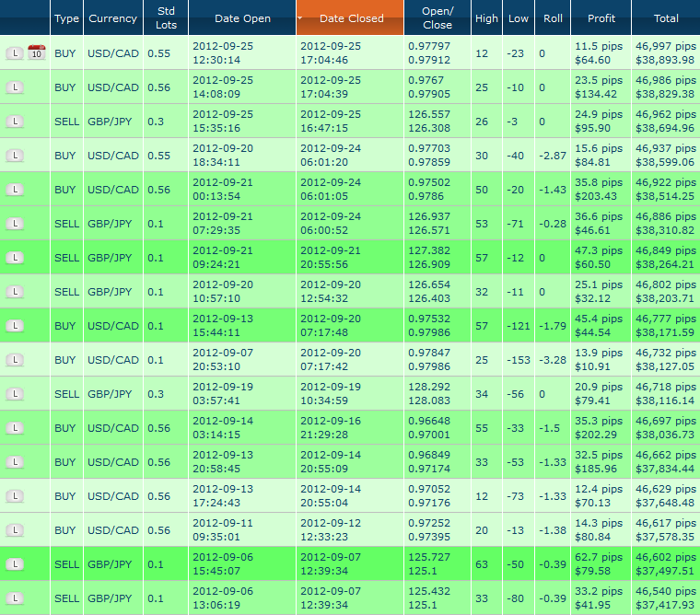Click the L icon for trade opened 09:35:01

[x=15, y=530]
